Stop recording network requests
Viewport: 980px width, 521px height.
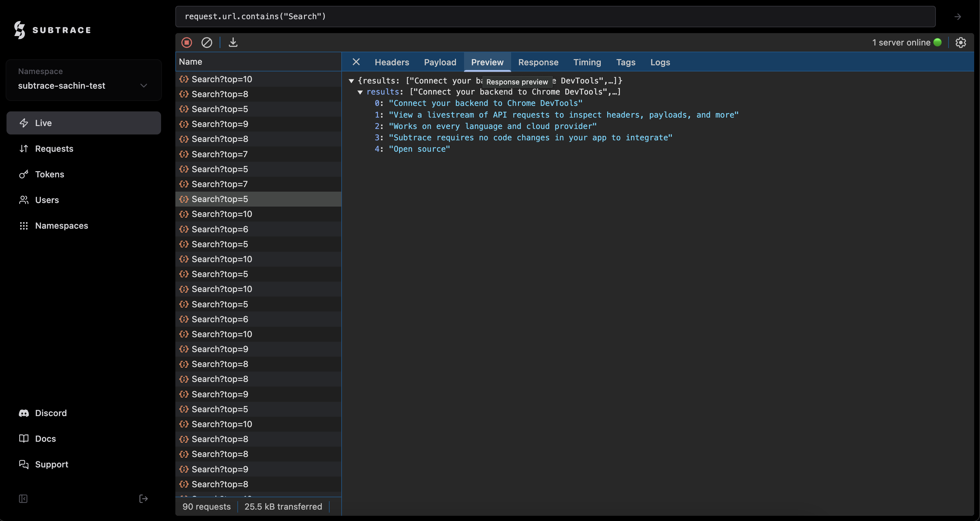(x=186, y=43)
